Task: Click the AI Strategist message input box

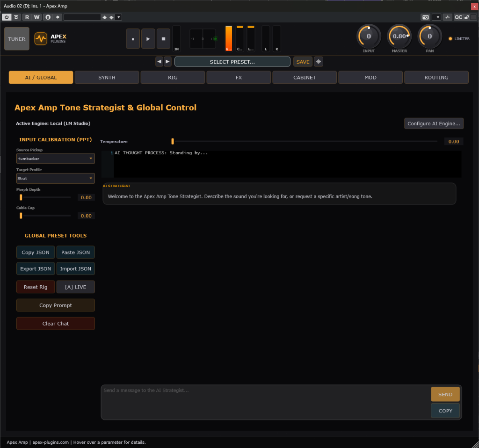Action: tap(266, 402)
